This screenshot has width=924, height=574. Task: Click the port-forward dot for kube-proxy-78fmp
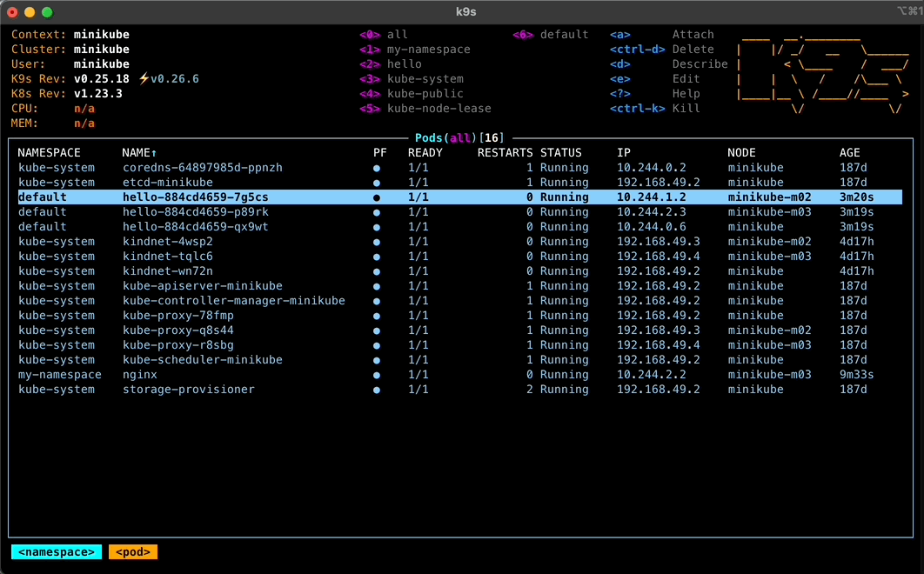pos(377,316)
